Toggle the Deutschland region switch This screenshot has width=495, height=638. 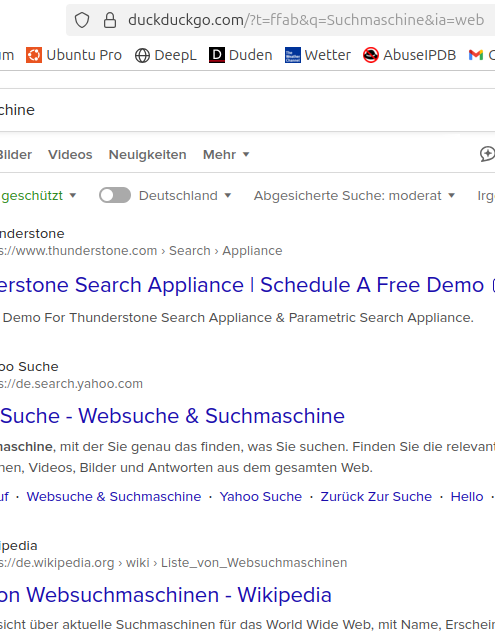click(x=115, y=195)
